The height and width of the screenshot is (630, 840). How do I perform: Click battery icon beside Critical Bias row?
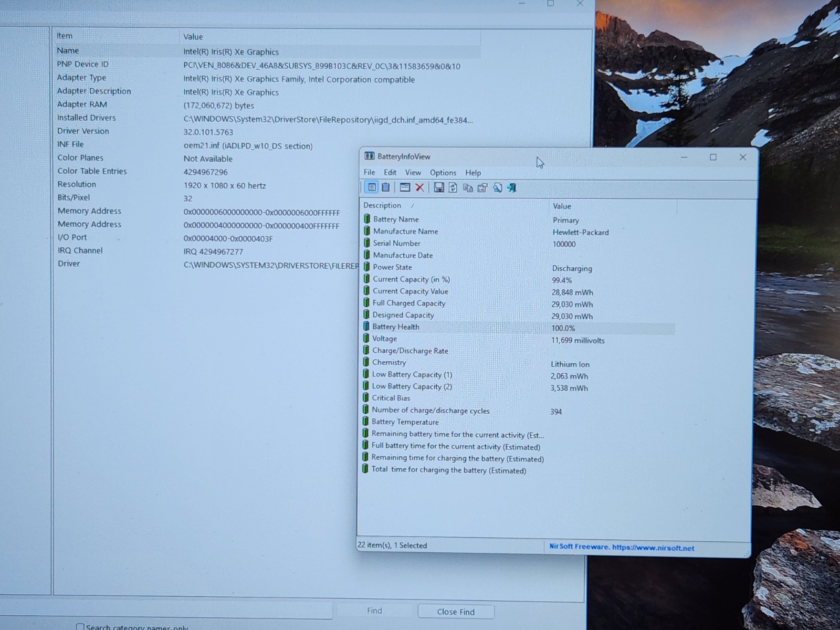(x=366, y=397)
